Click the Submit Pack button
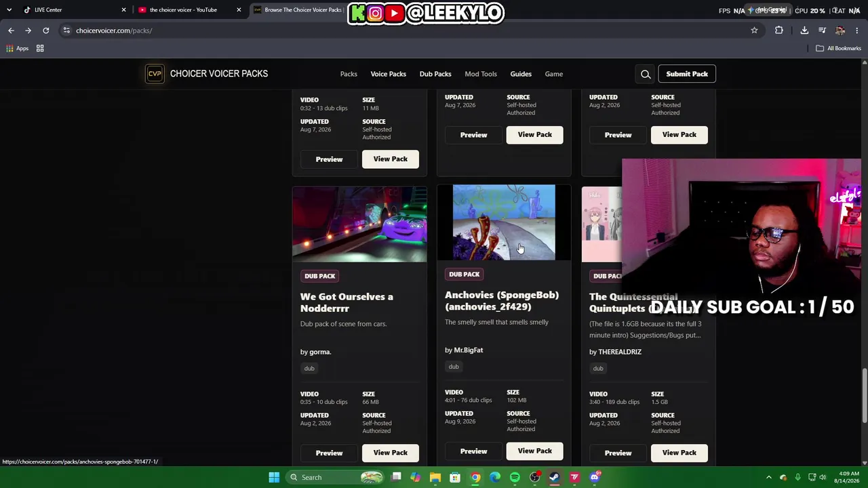 (x=687, y=74)
